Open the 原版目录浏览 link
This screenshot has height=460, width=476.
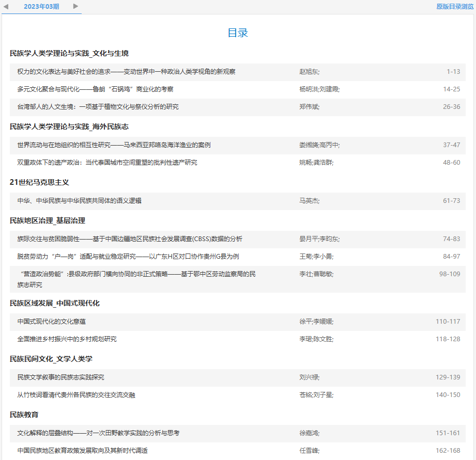coord(454,7)
